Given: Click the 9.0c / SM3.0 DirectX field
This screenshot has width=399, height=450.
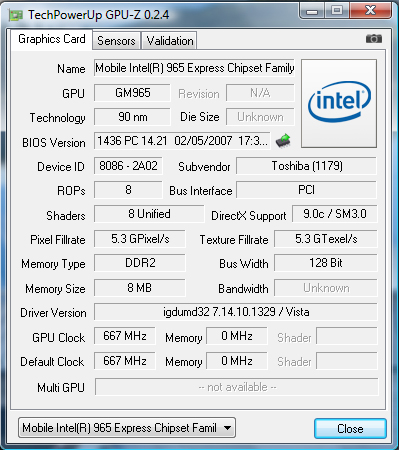Looking at the screenshot, I should click(x=335, y=214).
